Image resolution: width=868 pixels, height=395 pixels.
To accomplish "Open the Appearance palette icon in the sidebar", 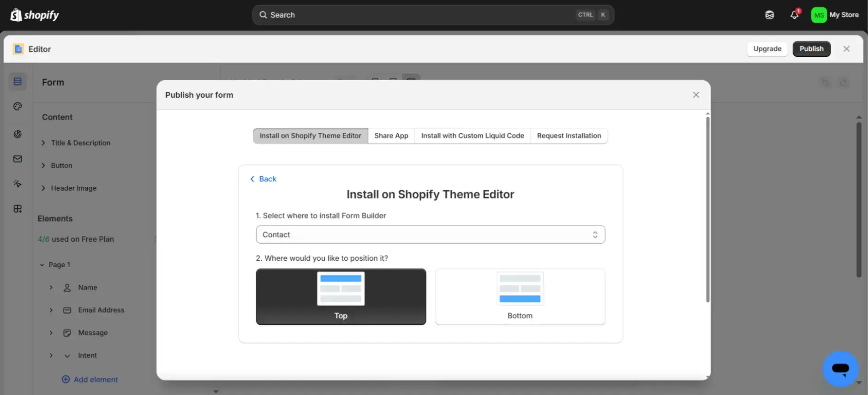I will [18, 107].
